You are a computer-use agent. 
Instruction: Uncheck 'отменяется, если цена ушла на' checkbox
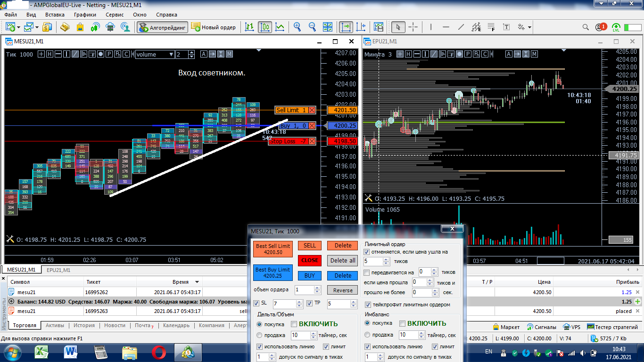click(x=367, y=252)
